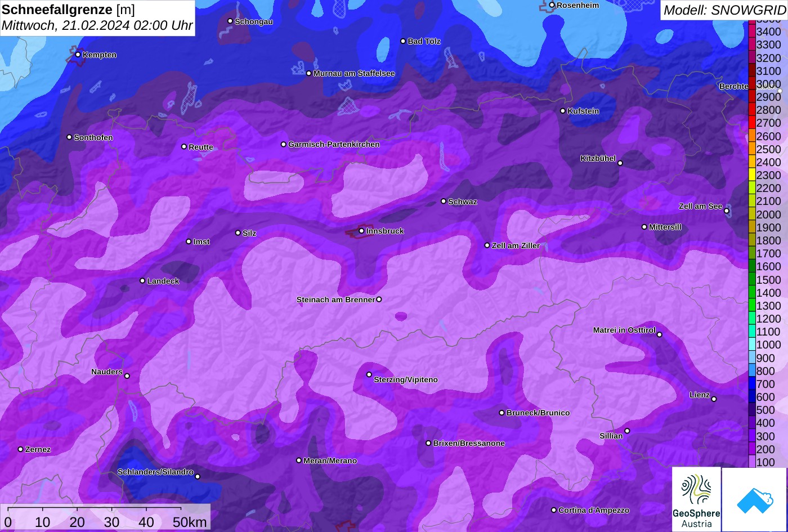Select the Brixen/Bressanone label
Viewport: 788px width, 532px height.
(469, 443)
